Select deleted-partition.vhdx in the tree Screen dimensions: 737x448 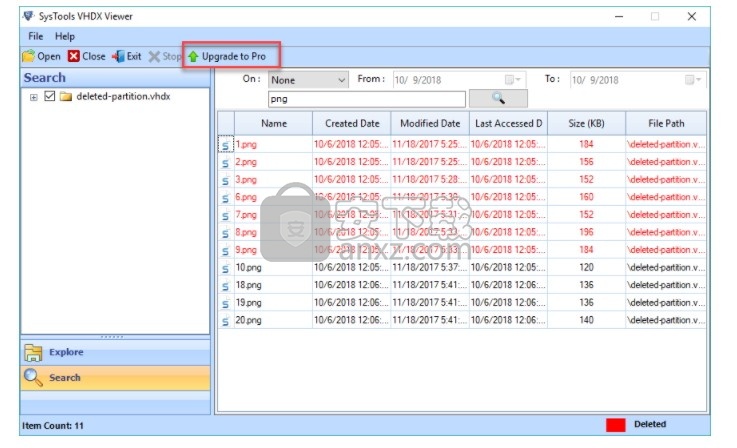123,96
